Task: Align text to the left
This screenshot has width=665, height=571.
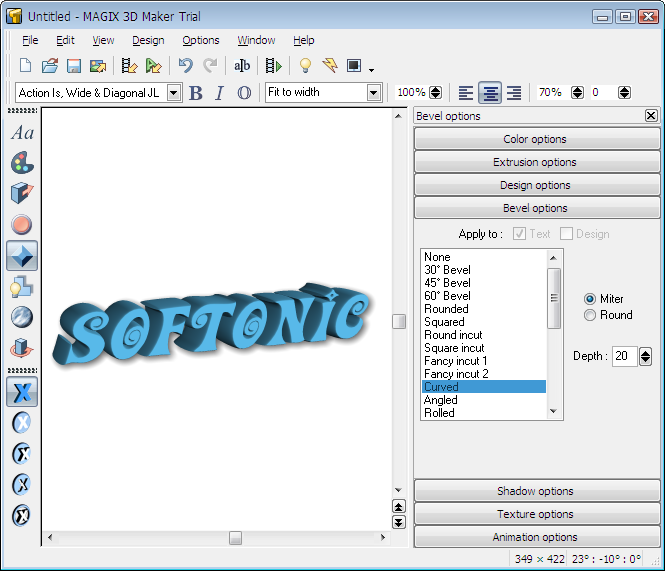Action: click(466, 92)
